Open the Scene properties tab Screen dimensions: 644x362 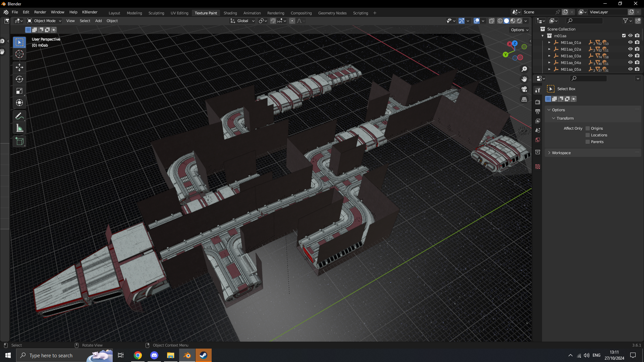(x=538, y=130)
